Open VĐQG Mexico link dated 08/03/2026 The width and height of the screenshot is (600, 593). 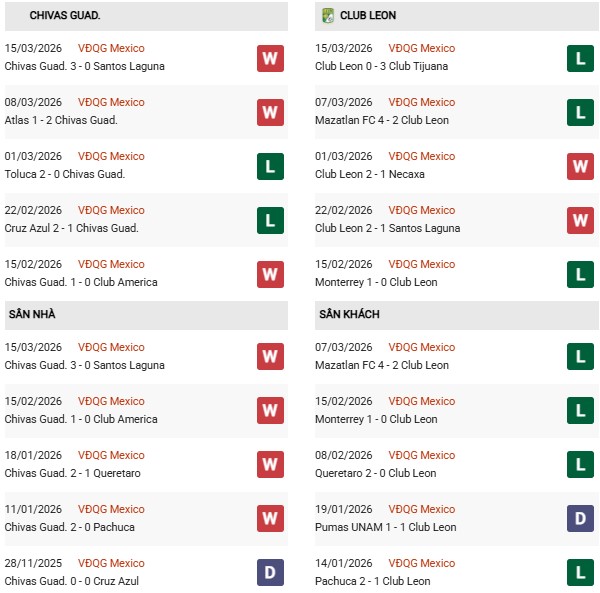point(112,102)
